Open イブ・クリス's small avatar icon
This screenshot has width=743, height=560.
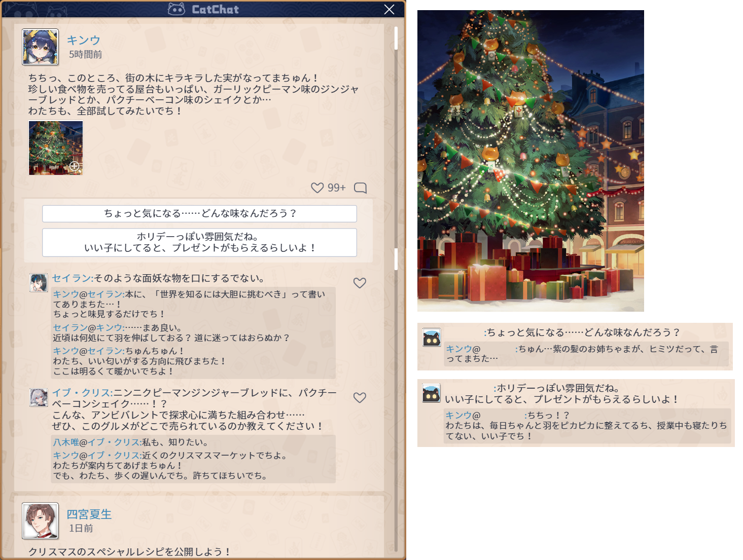(39, 397)
